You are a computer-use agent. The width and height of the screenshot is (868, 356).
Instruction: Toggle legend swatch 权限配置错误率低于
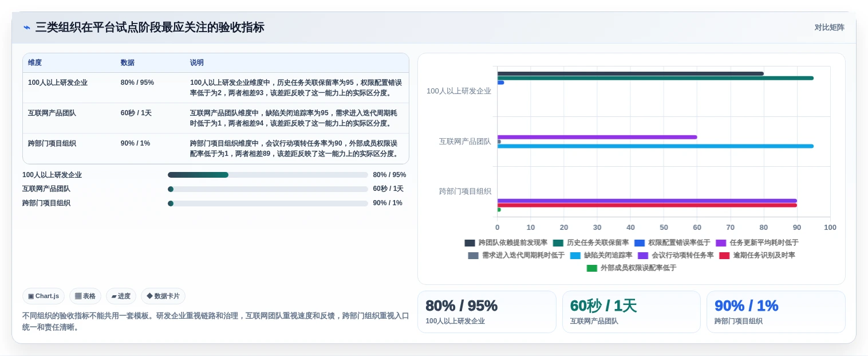pos(640,243)
